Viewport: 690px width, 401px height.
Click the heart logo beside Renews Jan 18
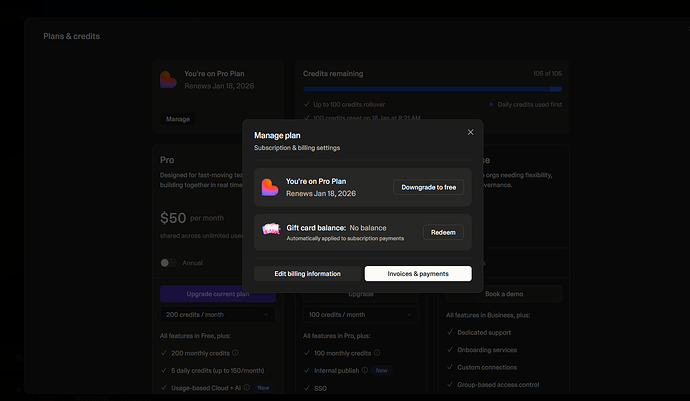(x=168, y=80)
